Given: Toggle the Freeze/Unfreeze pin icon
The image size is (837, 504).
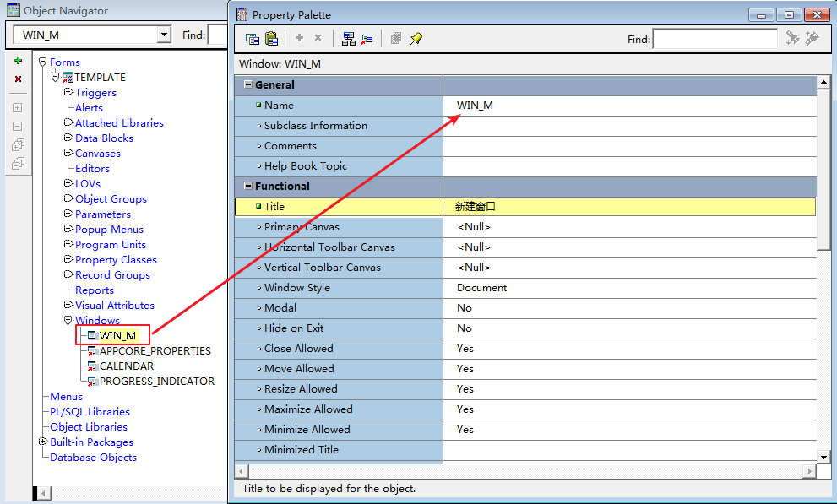Looking at the screenshot, I should click(416, 39).
